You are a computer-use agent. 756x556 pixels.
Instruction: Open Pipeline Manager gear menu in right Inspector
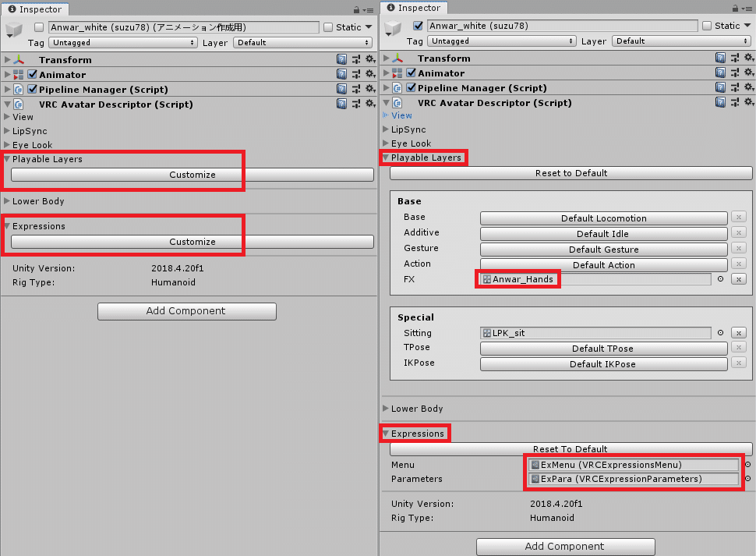click(x=749, y=88)
